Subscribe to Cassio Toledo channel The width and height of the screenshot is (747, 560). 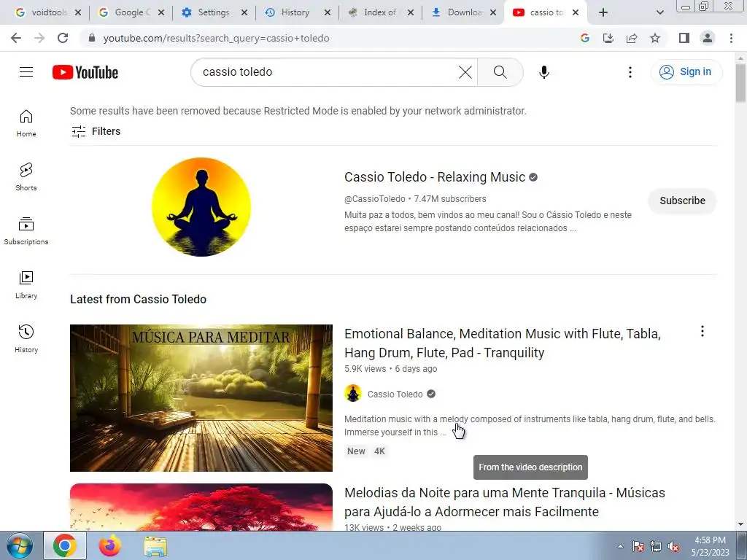tap(682, 201)
